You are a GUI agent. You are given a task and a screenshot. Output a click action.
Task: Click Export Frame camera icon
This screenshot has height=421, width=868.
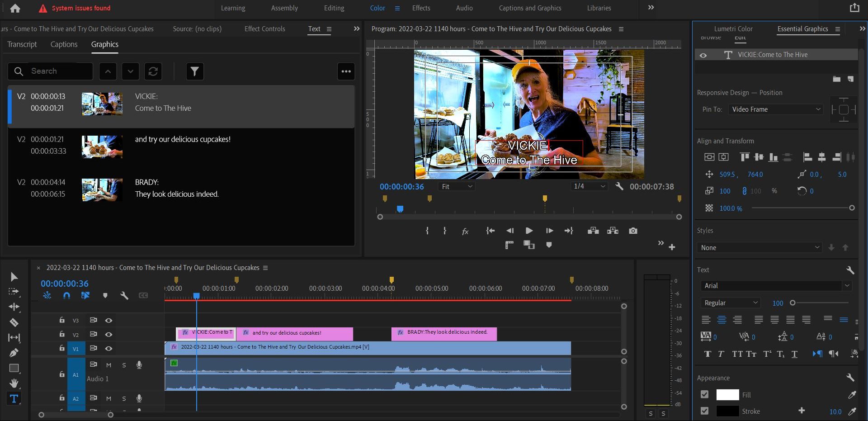[x=633, y=231]
